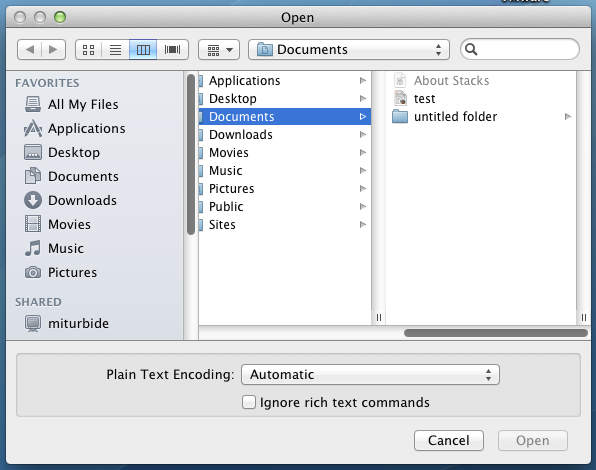Go forward with the right arrow
Screen dimensions: 596x470
click(54, 50)
